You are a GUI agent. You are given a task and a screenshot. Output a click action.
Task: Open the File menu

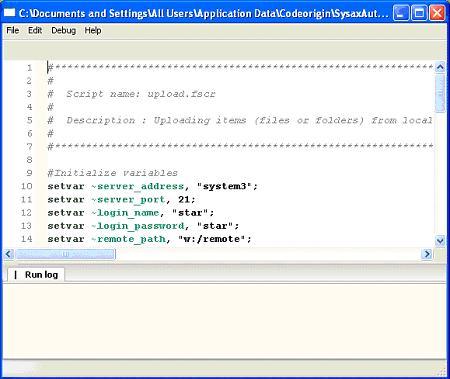point(13,30)
